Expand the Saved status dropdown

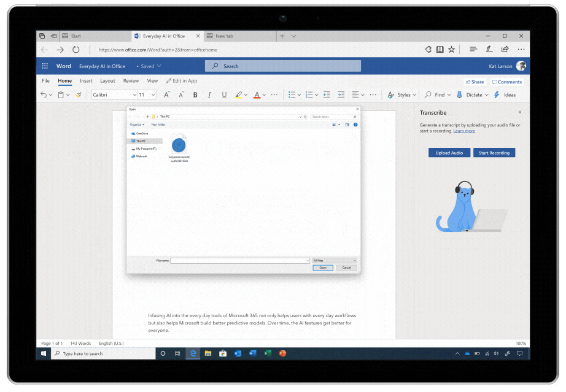coord(159,66)
